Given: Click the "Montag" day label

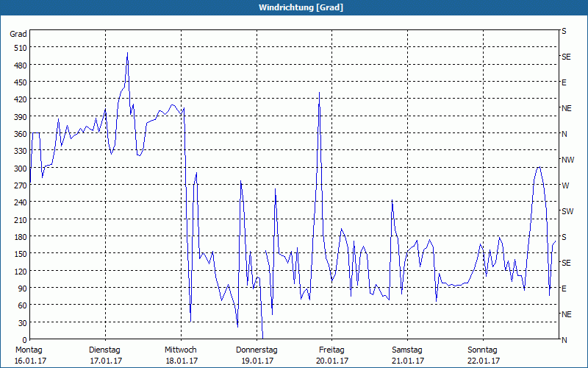Looking at the screenshot, I should [x=29, y=350].
